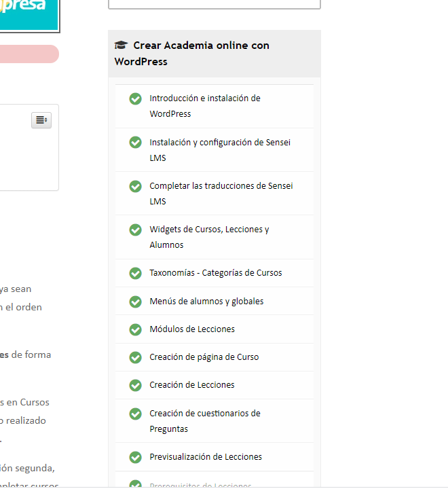Open lesson Módulos de Lecciones
This screenshot has height=491, width=448.
click(x=192, y=329)
